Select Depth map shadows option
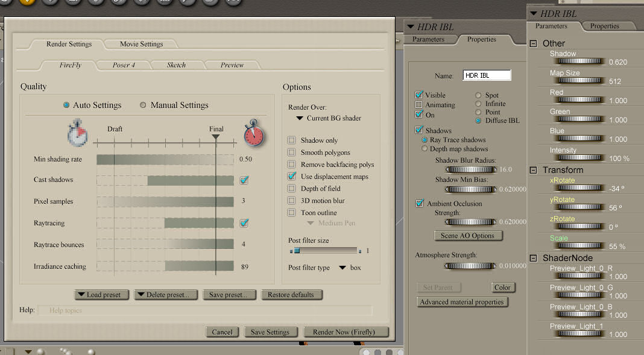Image resolution: width=644 pixels, height=355 pixels. [x=425, y=148]
